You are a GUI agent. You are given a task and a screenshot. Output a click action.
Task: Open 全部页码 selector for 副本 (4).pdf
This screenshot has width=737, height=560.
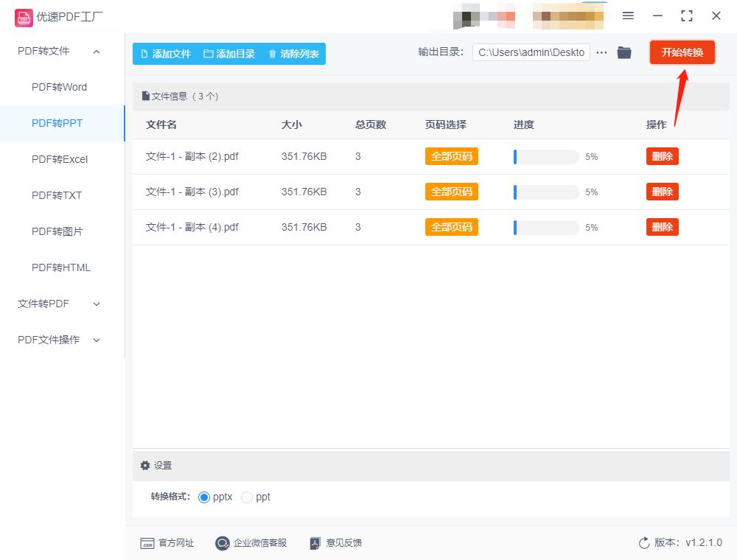click(451, 227)
